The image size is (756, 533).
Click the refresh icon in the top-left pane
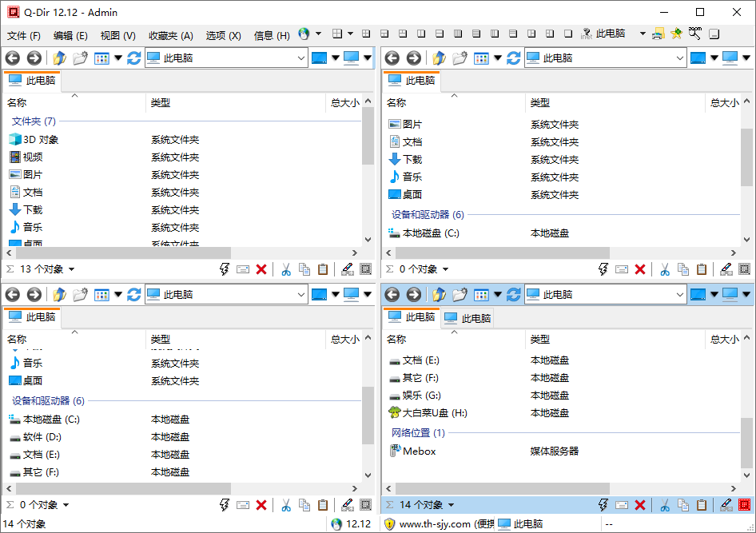point(133,58)
